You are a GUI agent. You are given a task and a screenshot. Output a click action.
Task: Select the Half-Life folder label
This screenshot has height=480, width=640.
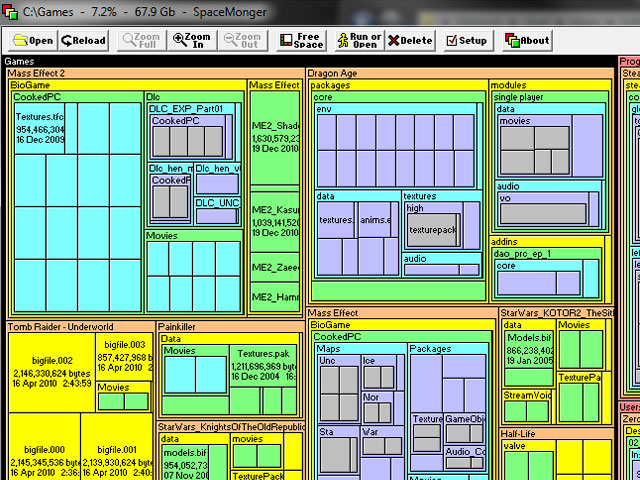(518, 434)
